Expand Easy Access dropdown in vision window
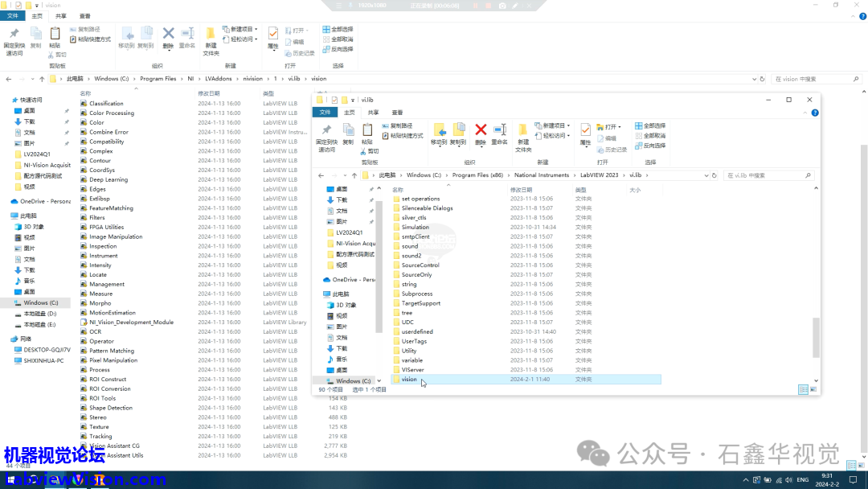Screen dimensions: 868x489 coord(241,39)
